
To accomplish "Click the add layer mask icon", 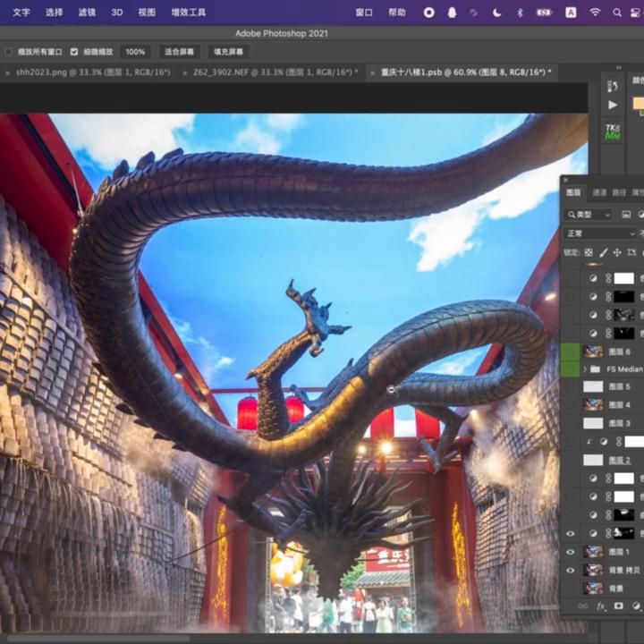I will tap(618, 606).
